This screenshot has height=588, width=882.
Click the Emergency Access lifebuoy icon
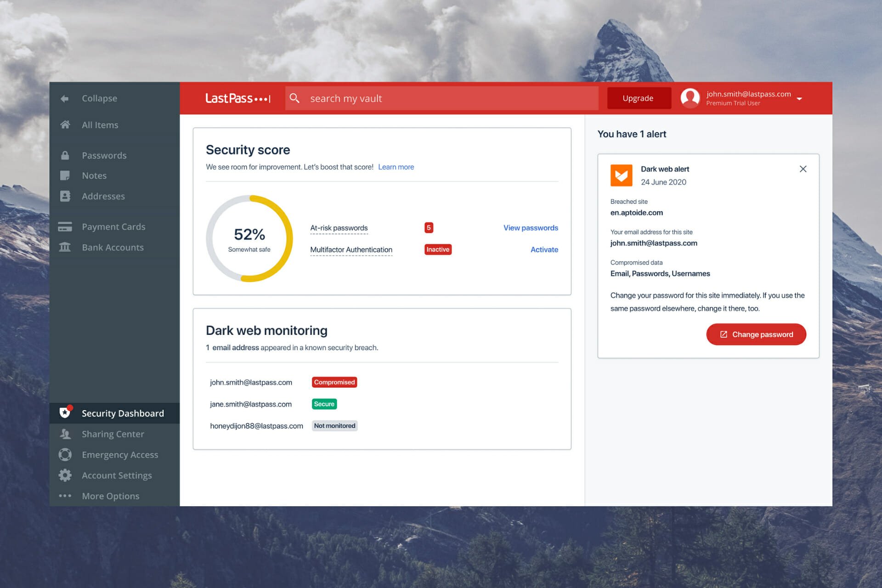point(65,454)
